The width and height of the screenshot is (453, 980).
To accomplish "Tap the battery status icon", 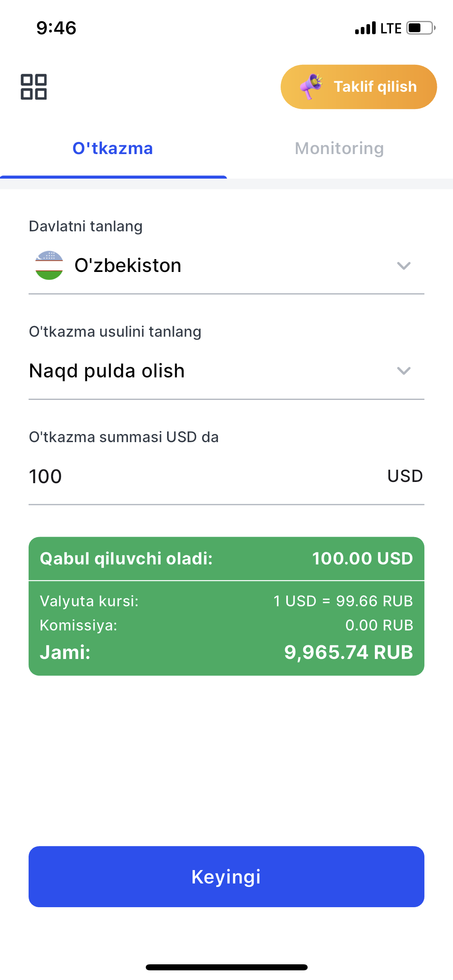I will [421, 28].
